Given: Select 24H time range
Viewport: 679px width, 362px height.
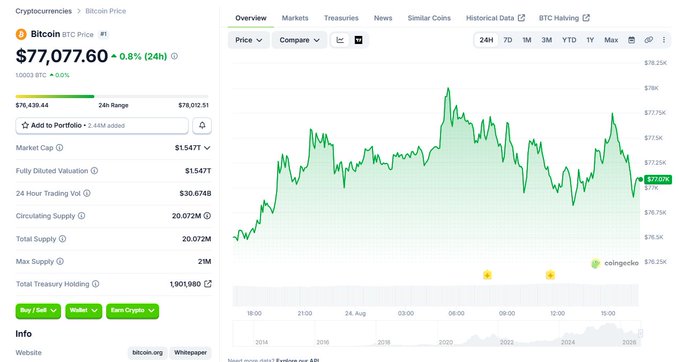Looking at the screenshot, I should [486, 40].
